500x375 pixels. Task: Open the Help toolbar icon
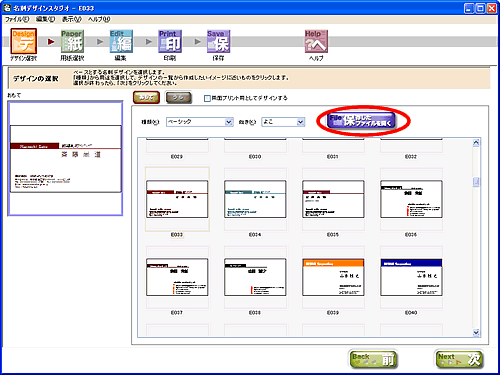coord(316,41)
